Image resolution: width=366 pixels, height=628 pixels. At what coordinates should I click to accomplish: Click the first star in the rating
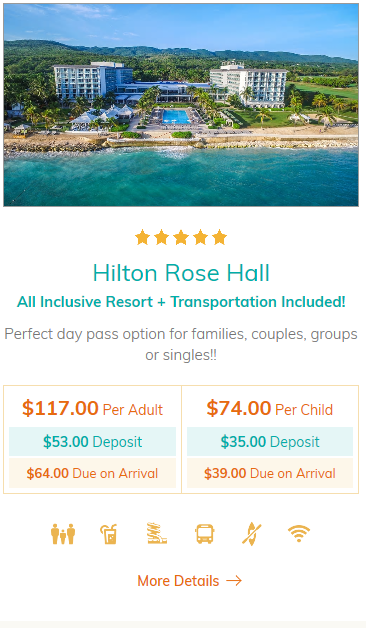142,238
